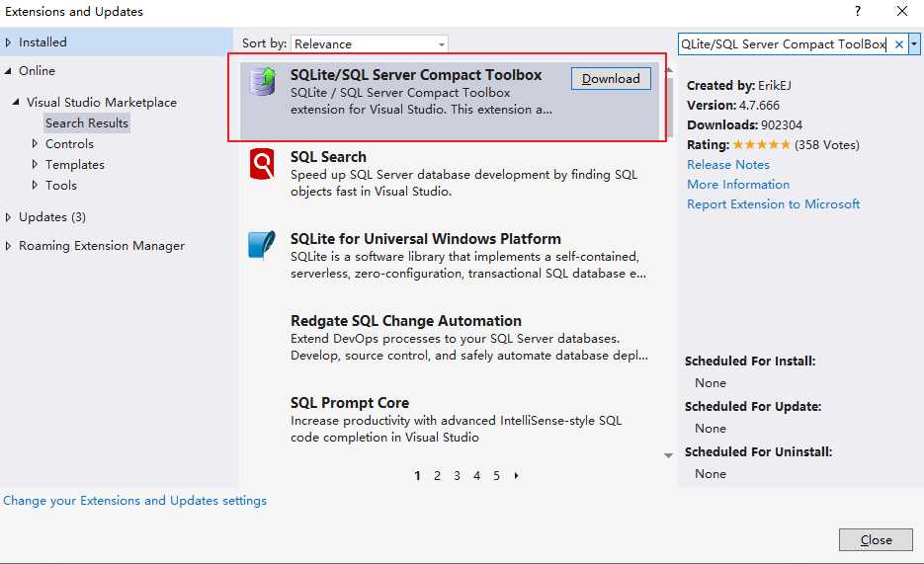The image size is (924, 564).
Task: Expand the Templates node
Action: [x=35, y=164]
